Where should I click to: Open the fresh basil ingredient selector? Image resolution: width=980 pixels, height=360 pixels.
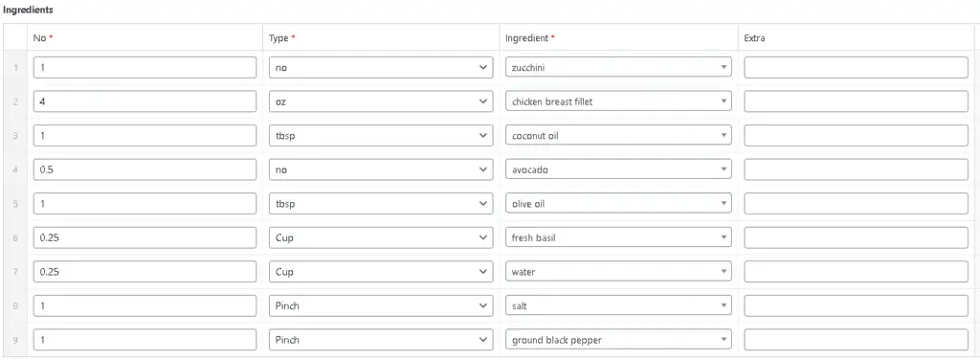click(618, 237)
